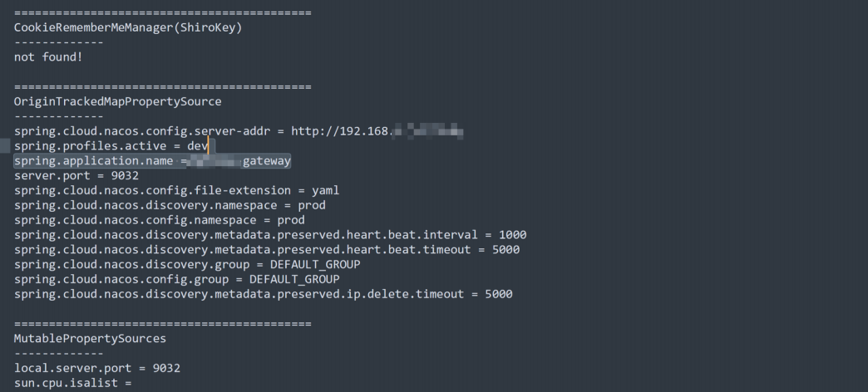Image resolution: width=868 pixels, height=392 pixels.
Task: Click the nacos.config.group = DEFAULT_GROUP line
Action: pyautogui.click(x=176, y=279)
